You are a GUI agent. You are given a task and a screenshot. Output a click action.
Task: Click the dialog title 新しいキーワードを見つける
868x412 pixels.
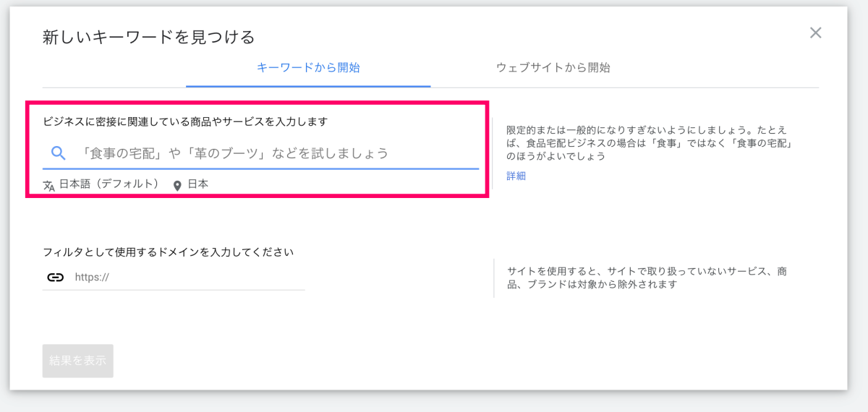coord(148,37)
